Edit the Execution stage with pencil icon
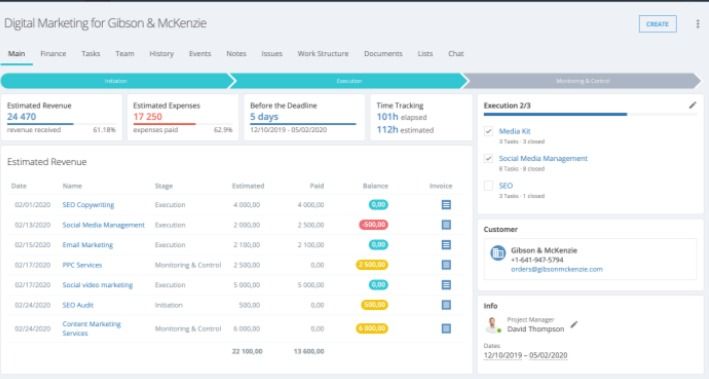The height and width of the screenshot is (379, 709). click(692, 105)
